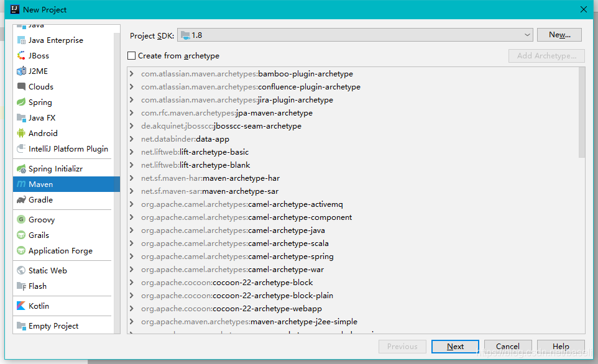Click the Spring Initializr icon
Viewport: 598px width, 364px height.
tap(21, 169)
